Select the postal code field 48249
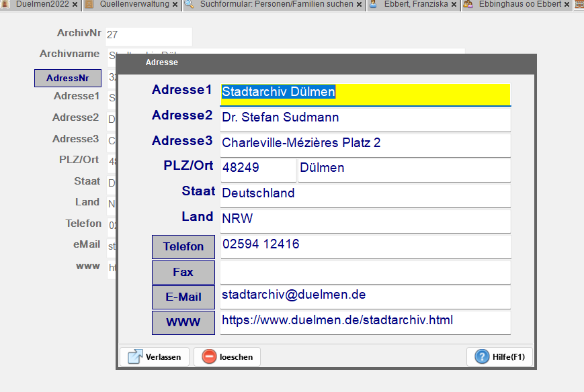Screen dimensions: 584x392 pyautogui.click(x=257, y=168)
